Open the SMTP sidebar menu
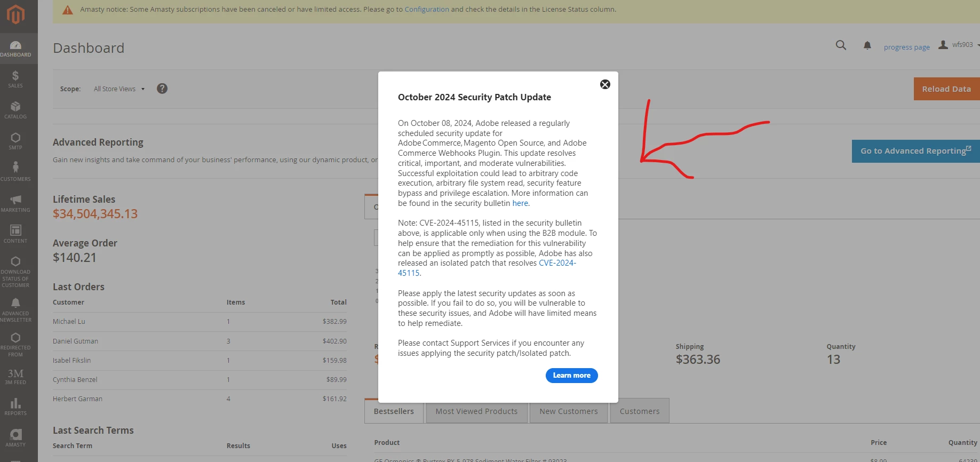The image size is (980, 462). [x=15, y=141]
